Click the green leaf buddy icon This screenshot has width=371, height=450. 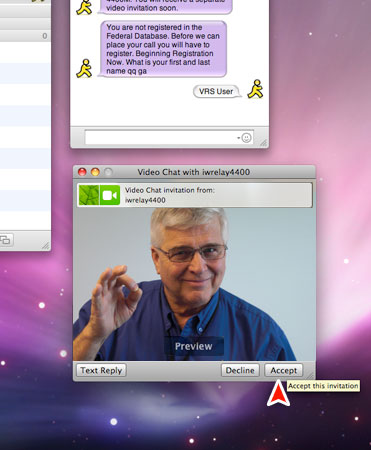[89, 195]
